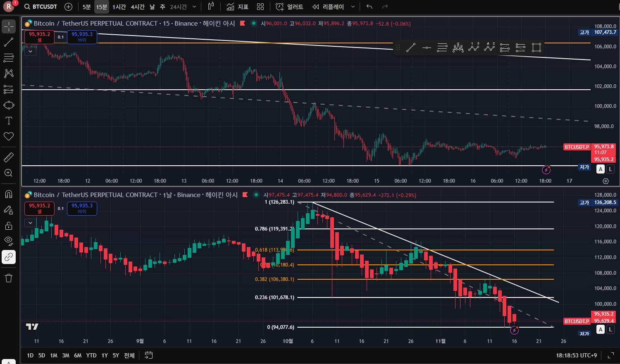Pick Elliott A-C correction wave tool
The height and width of the screenshot is (364, 620).
pyautogui.click(x=489, y=48)
